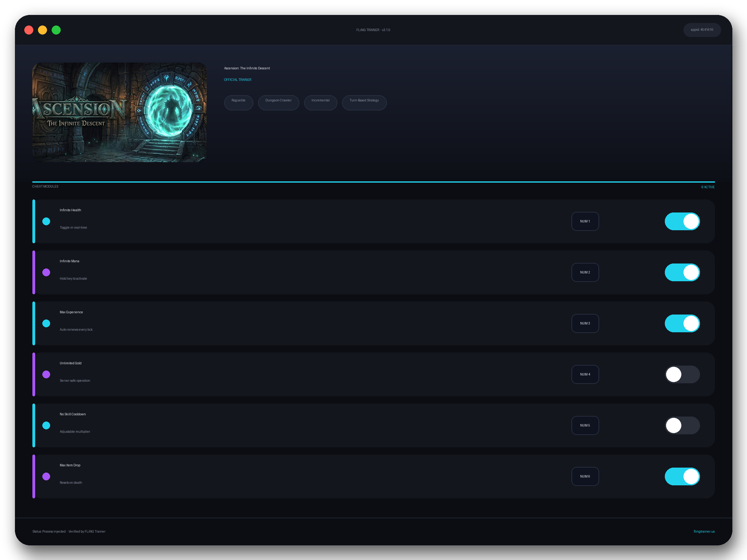This screenshot has width=747, height=560.
Task: Select the Roguelite genre tag
Action: (x=238, y=103)
